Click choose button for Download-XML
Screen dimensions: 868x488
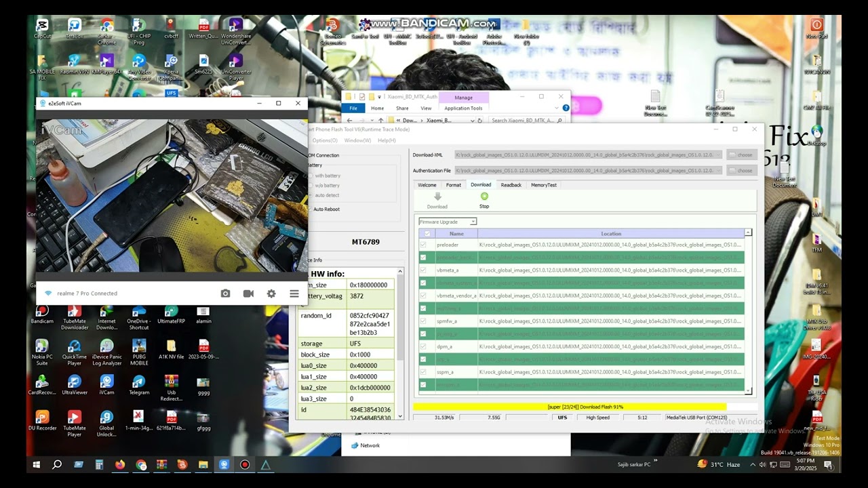click(x=742, y=155)
